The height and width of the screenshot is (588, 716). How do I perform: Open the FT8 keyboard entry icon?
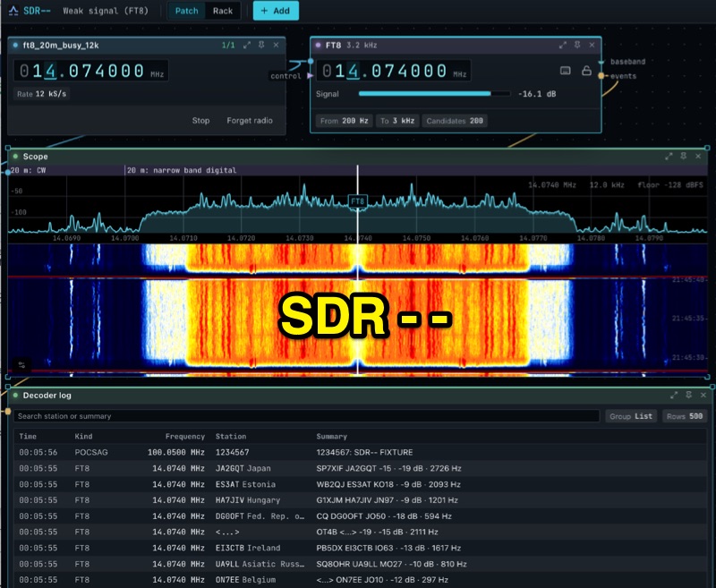(x=566, y=71)
